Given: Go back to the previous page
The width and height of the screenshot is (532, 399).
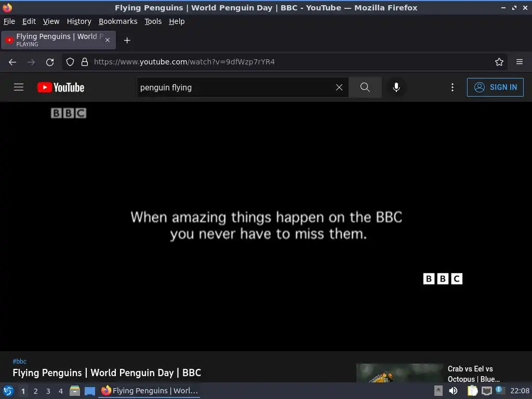Looking at the screenshot, I should coord(12,62).
